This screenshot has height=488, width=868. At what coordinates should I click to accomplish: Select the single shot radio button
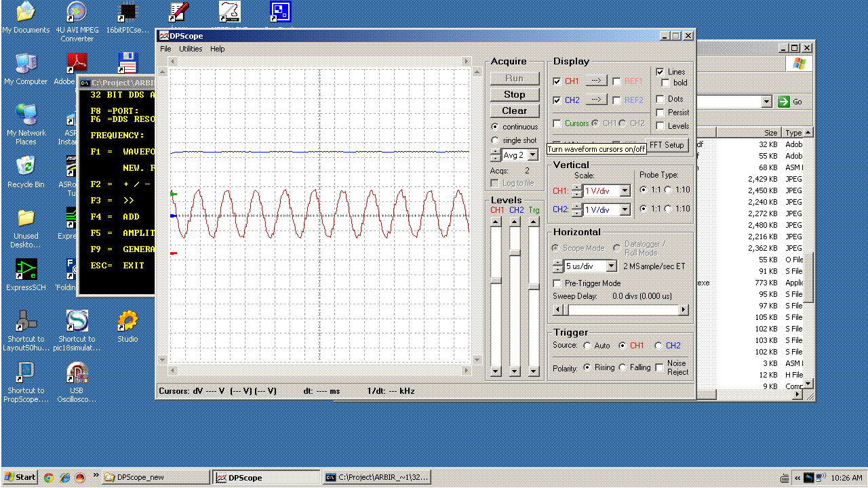pos(495,140)
